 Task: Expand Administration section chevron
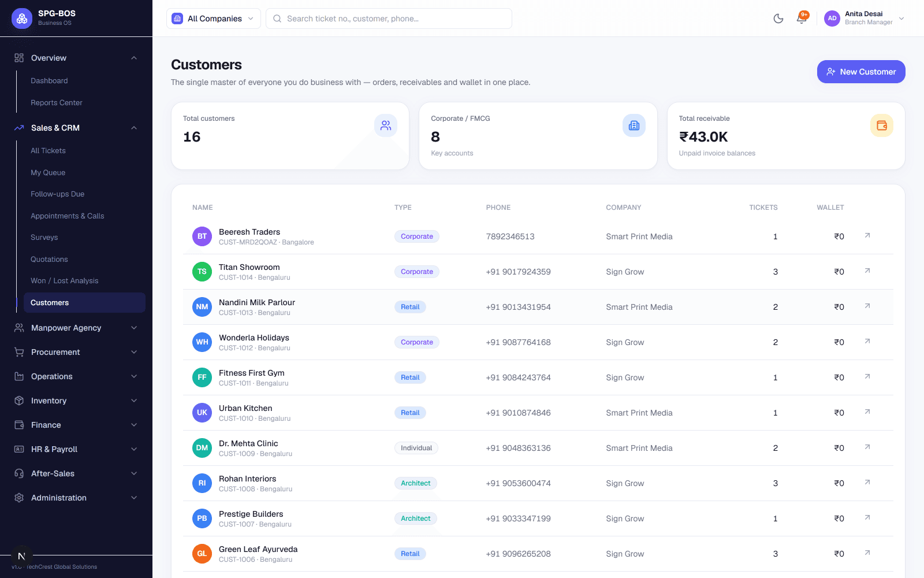(134, 498)
